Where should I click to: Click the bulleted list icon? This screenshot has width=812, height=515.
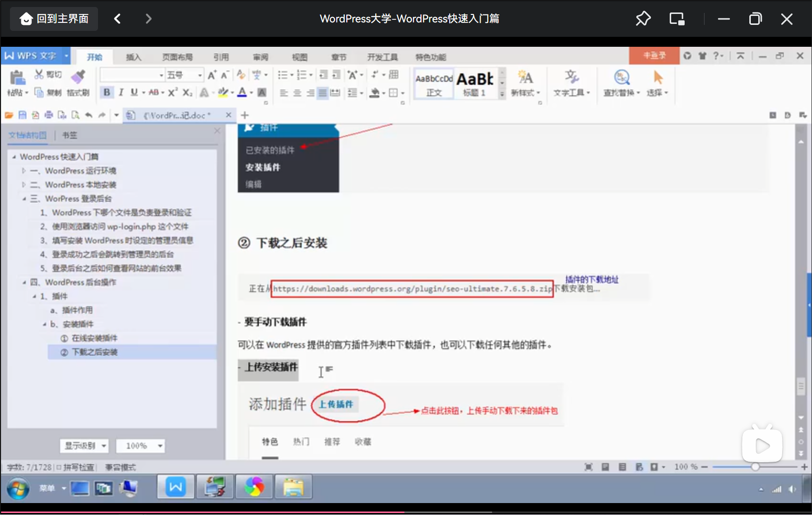pyautogui.click(x=283, y=75)
